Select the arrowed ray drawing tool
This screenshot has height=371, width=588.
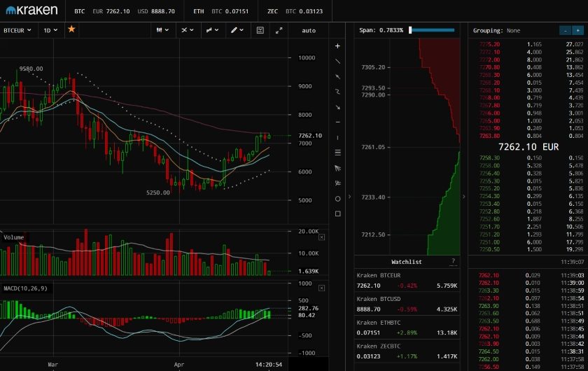(337, 76)
